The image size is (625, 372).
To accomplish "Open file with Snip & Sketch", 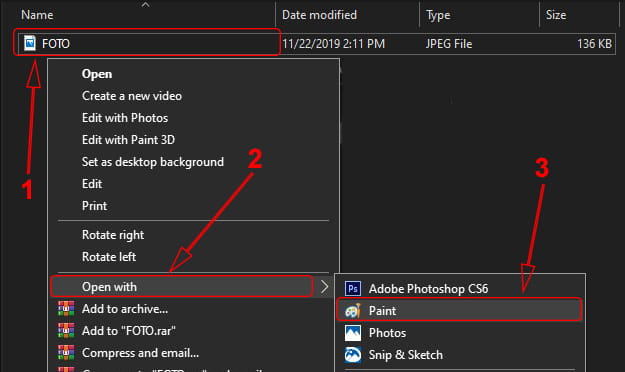I will [406, 355].
